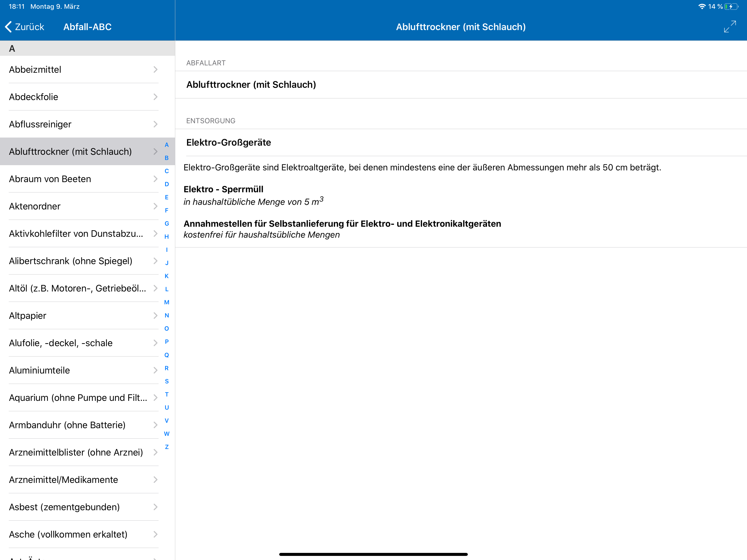Open Alibertschrank (ohne Spiegel)
The width and height of the screenshot is (747, 560).
(87, 261)
